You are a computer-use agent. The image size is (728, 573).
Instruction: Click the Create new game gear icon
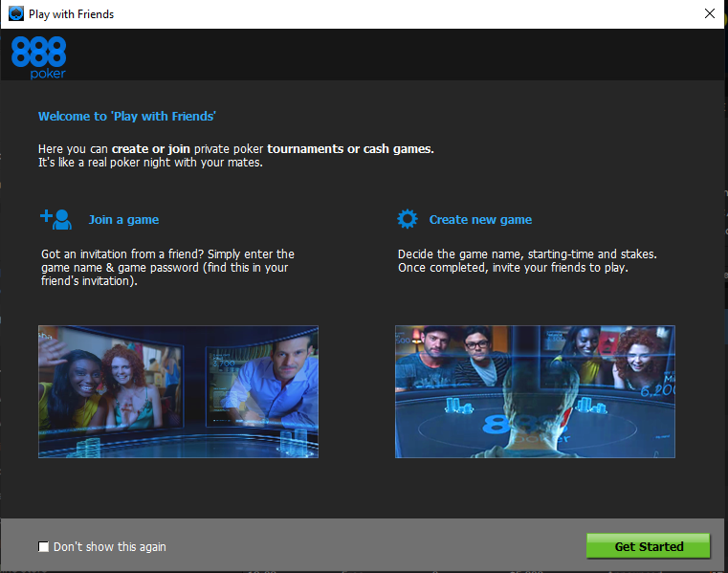pos(408,219)
